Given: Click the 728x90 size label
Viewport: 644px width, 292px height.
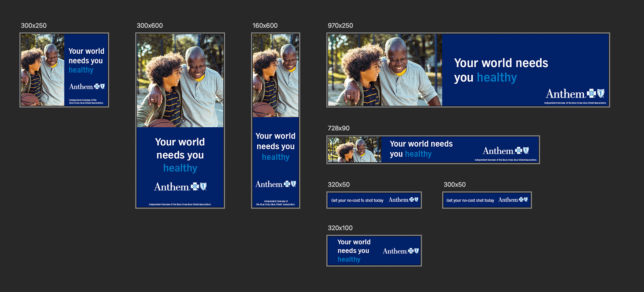Looking at the screenshot, I should (x=338, y=128).
